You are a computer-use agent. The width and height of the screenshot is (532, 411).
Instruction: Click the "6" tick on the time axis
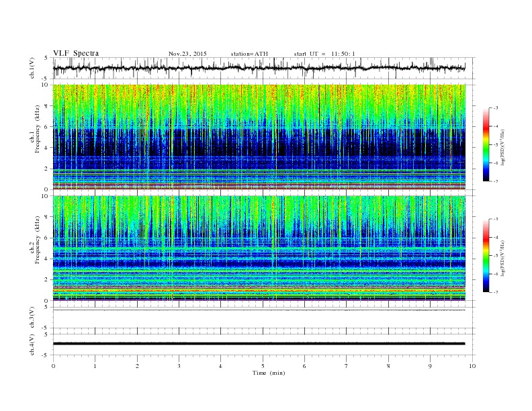point(304,366)
